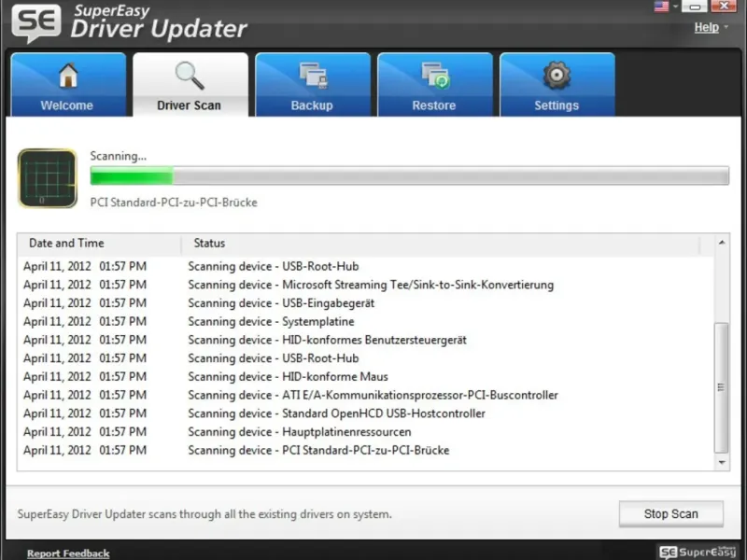
Task: Open the Settings tab
Action: tap(557, 85)
